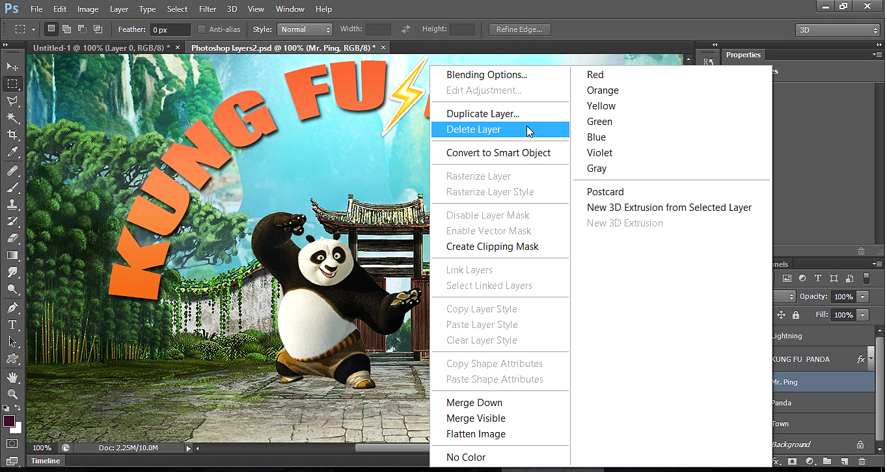
Task: Select the Healing Brush tool
Action: pos(12,170)
